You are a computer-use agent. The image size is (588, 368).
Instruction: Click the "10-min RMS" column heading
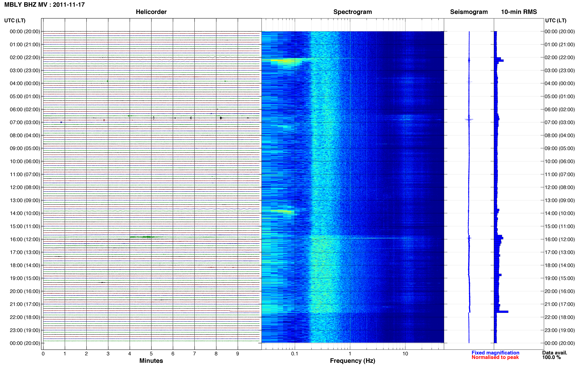pos(519,12)
